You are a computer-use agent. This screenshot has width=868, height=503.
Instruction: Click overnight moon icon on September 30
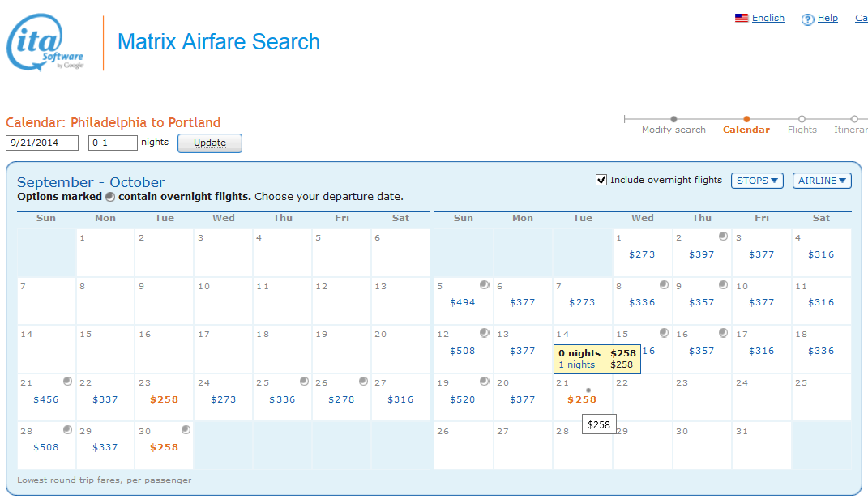tap(186, 429)
